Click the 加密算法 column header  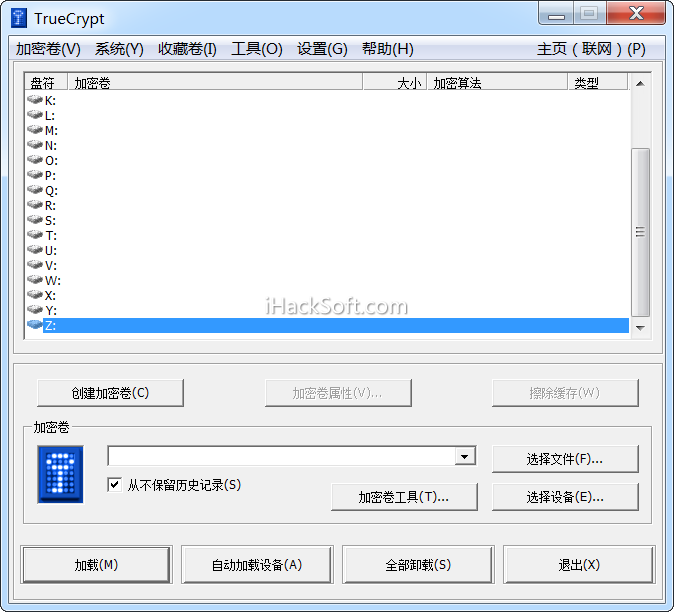(x=497, y=82)
